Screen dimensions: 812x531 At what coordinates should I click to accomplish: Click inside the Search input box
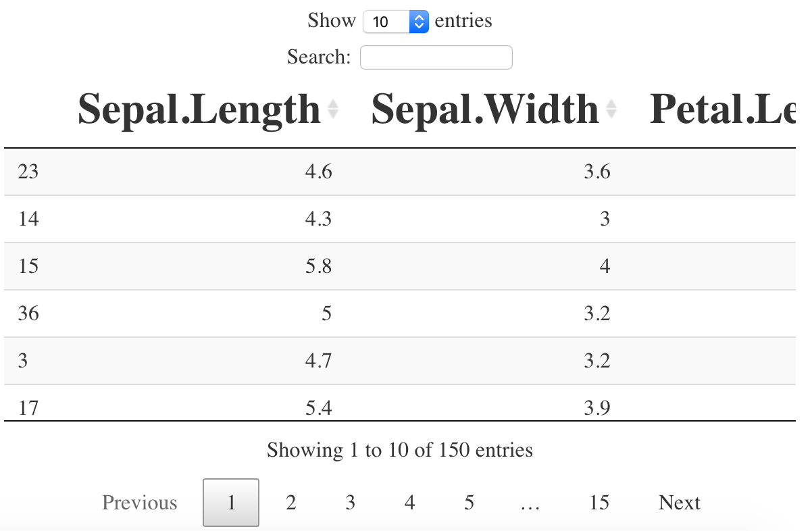point(436,57)
